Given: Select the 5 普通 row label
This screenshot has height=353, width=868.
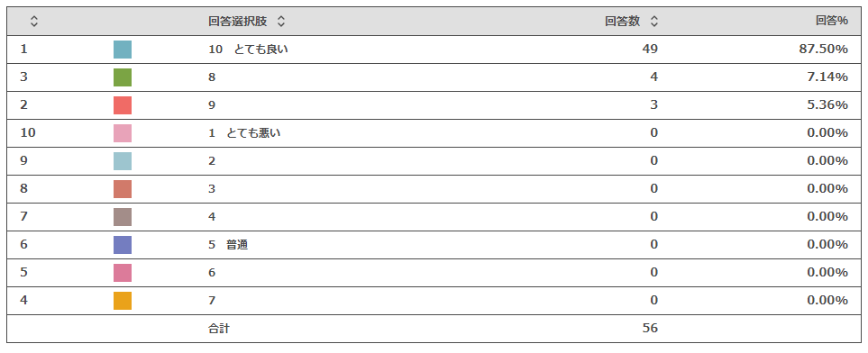Looking at the screenshot, I should click(x=228, y=245).
